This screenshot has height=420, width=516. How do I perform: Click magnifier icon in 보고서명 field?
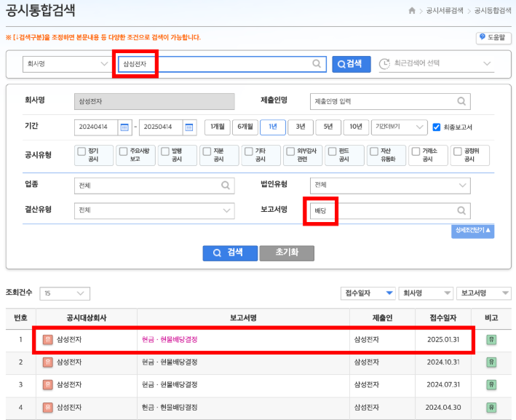point(461,210)
